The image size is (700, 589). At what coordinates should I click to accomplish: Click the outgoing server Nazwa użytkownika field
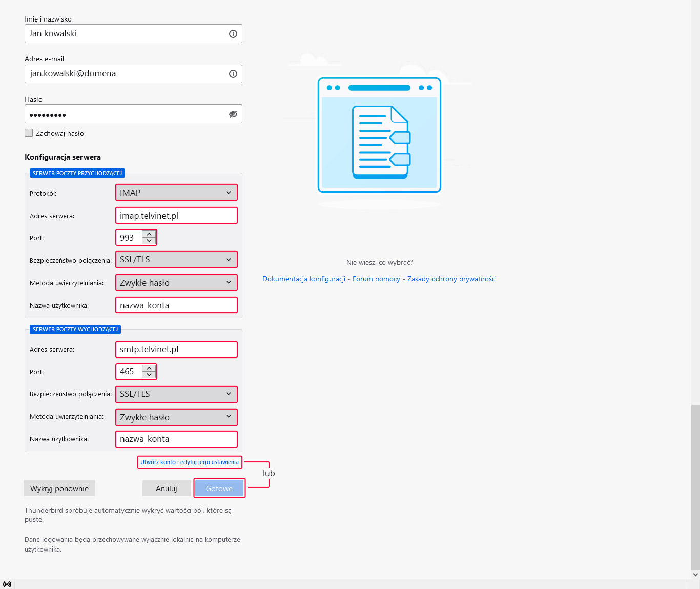[176, 439]
